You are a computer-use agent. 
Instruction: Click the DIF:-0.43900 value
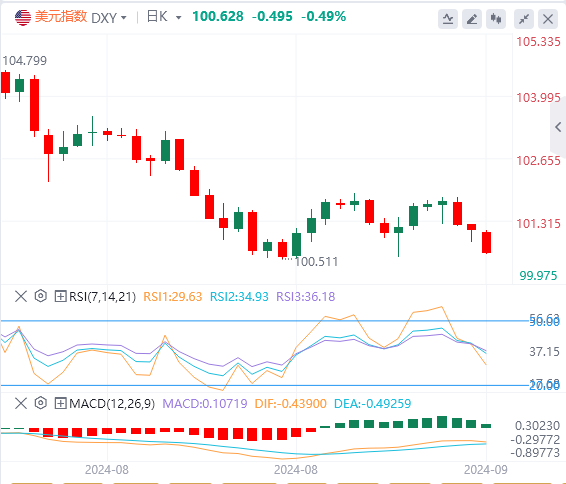[x=291, y=404]
